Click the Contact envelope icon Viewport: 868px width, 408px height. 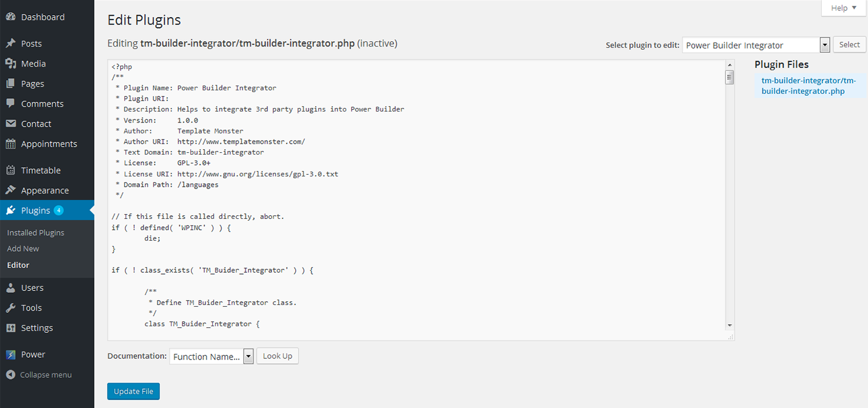10,124
